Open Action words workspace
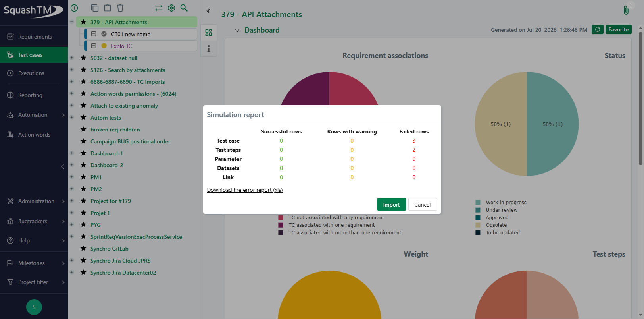This screenshot has height=319, width=644. pos(34,135)
